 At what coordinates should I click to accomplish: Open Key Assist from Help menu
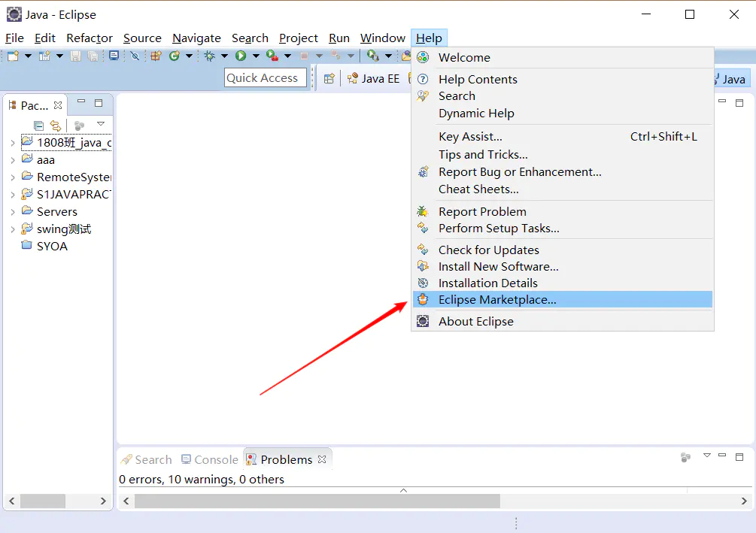pyautogui.click(x=563, y=137)
